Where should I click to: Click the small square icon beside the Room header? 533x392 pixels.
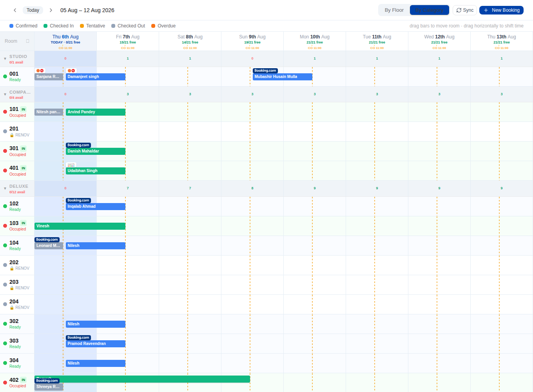point(28,41)
